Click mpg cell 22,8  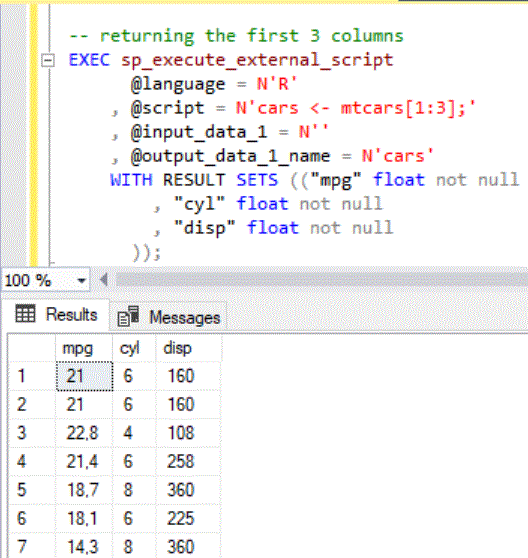[84, 433]
